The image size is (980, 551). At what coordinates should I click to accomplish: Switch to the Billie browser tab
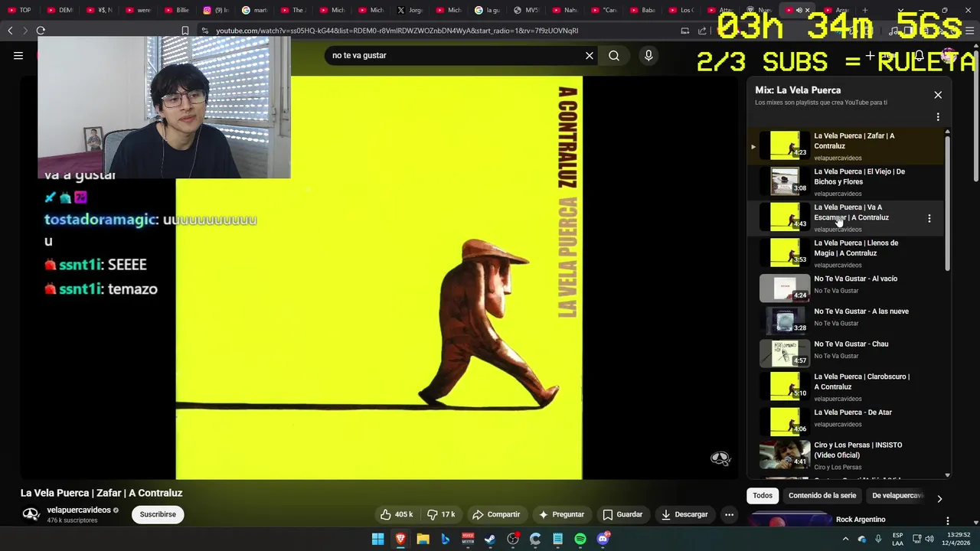click(176, 10)
